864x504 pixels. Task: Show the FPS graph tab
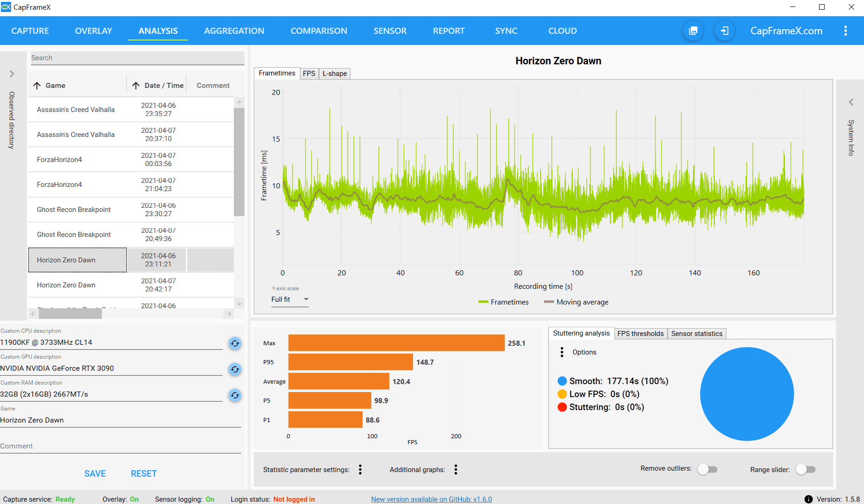(x=309, y=74)
